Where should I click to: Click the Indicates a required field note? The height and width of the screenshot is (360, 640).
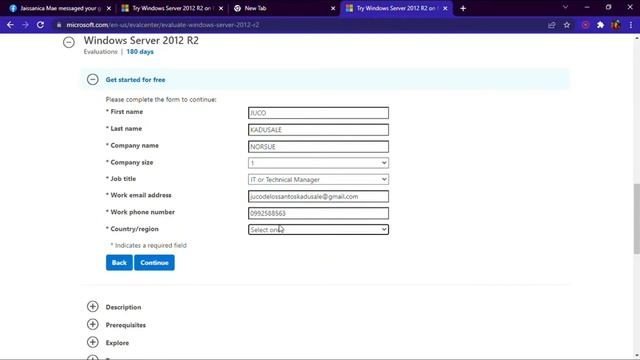pyautogui.click(x=149, y=245)
